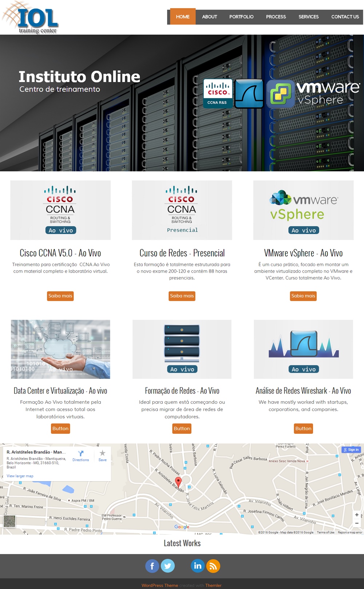Click the Google logo on the map

[x=182, y=527]
